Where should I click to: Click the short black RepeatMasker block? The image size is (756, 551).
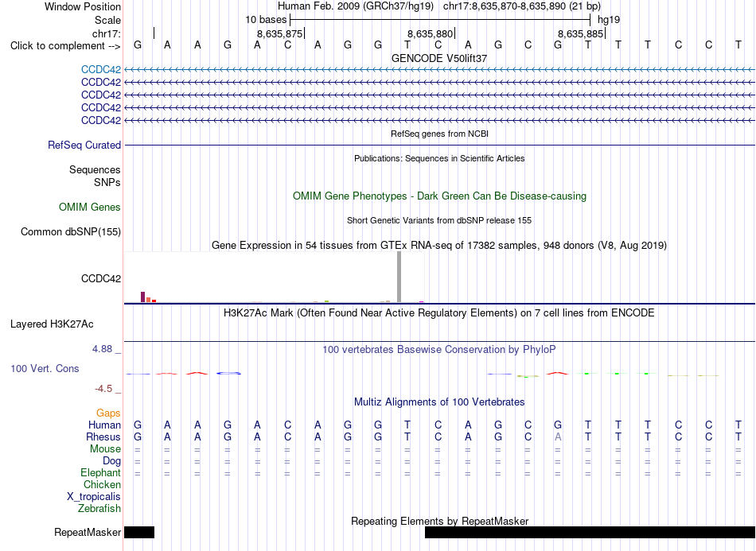tap(139, 532)
